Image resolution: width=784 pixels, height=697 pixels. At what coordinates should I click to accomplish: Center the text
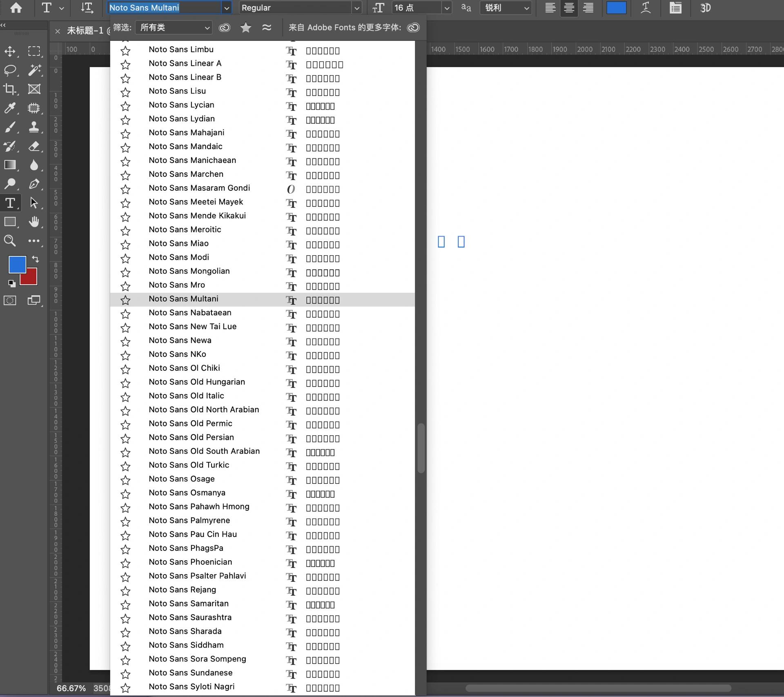point(569,8)
